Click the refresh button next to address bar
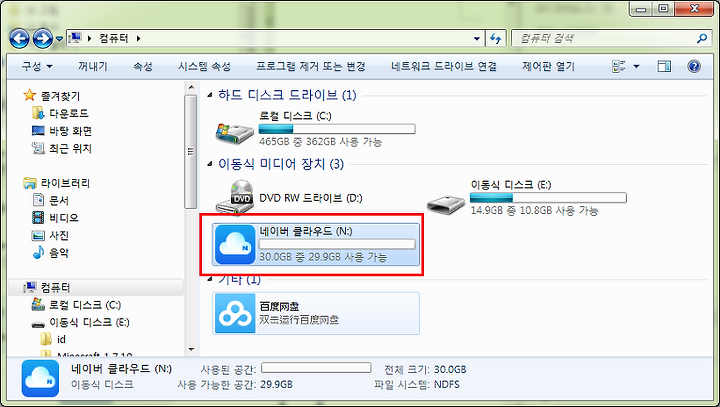720x407 pixels. click(495, 39)
